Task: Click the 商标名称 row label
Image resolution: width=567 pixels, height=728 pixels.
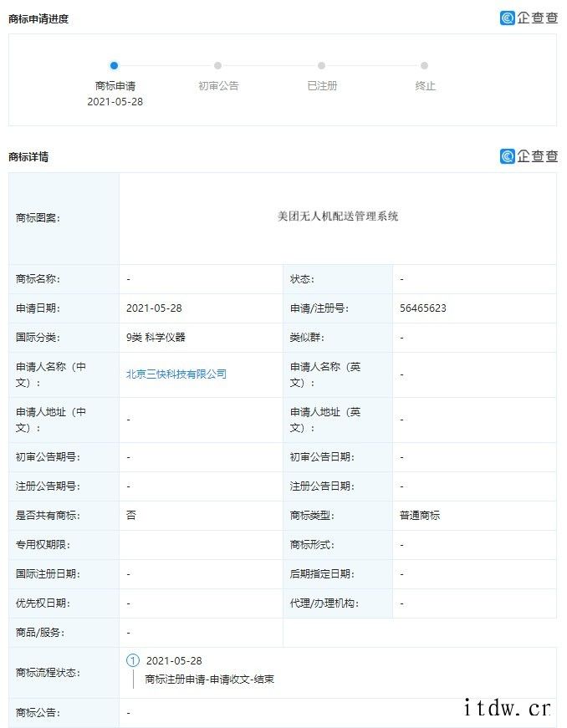Action: tap(38, 279)
